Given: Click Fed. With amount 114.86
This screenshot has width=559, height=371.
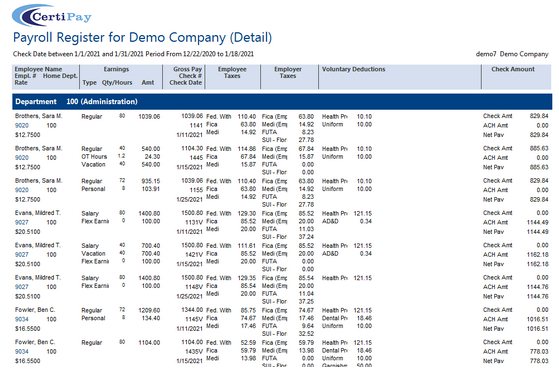Looking at the screenshot, I should tap(247, 149).
